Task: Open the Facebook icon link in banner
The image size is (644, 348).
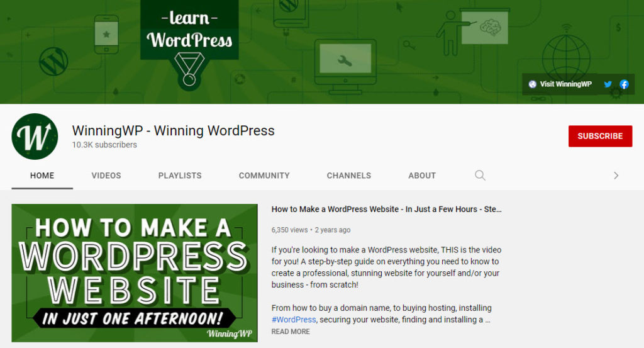Action: [624, 84]
